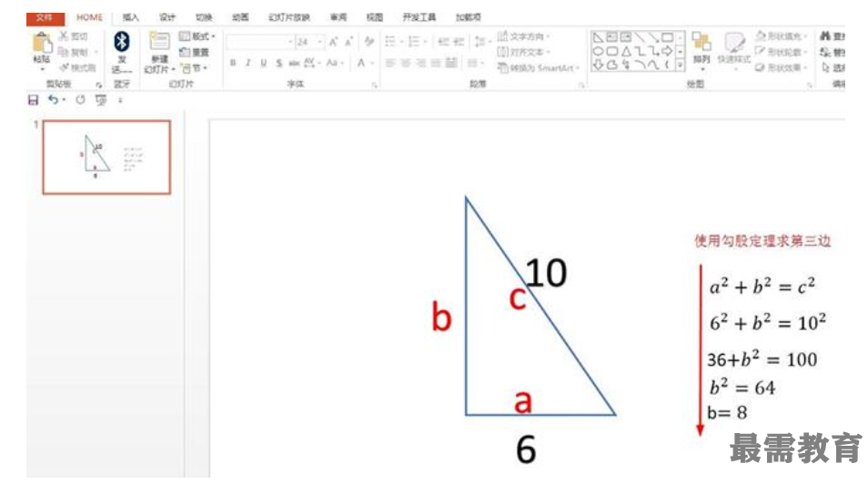The height and width of the screenshot is (484, 868).
Task: Toggle Bold formatting
Action: (233, 63)
